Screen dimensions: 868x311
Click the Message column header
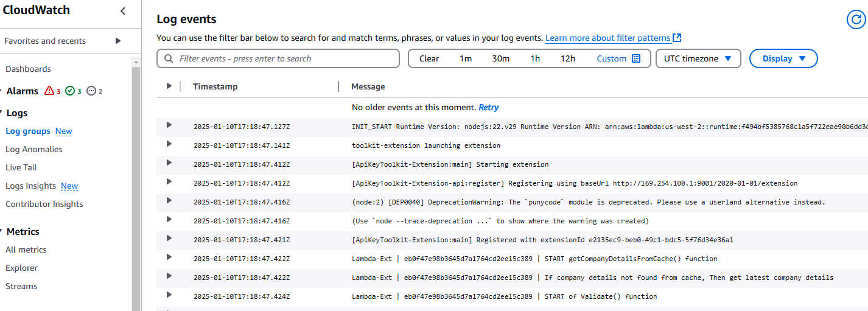[x=368, y=86]
